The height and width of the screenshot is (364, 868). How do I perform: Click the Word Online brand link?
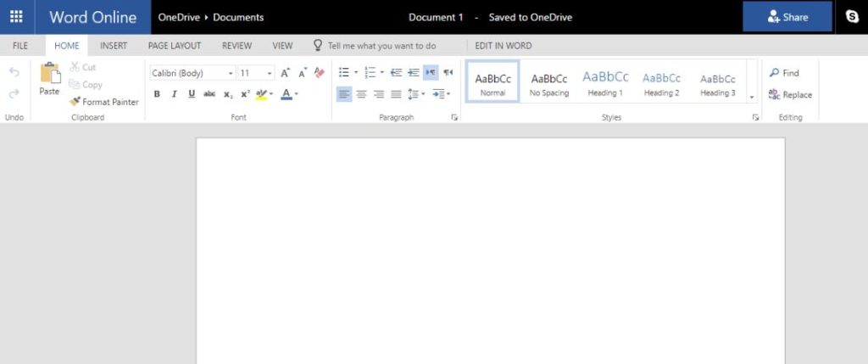92,17
